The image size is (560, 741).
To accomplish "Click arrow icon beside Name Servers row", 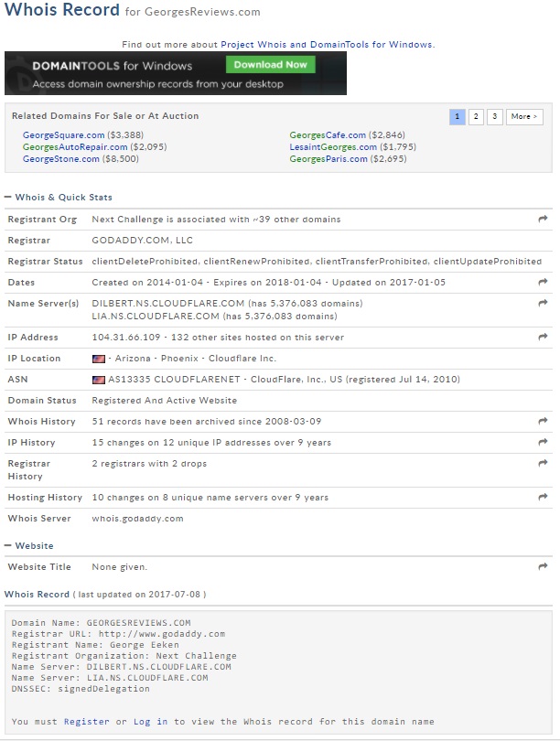I will click(x=543, y=303).
